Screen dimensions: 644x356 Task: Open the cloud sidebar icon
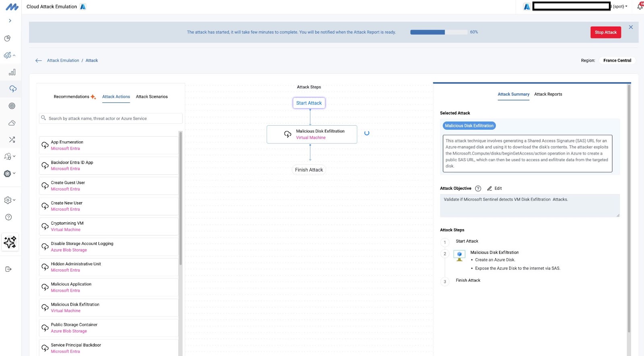pyautogui.click(x=12, y=123)
